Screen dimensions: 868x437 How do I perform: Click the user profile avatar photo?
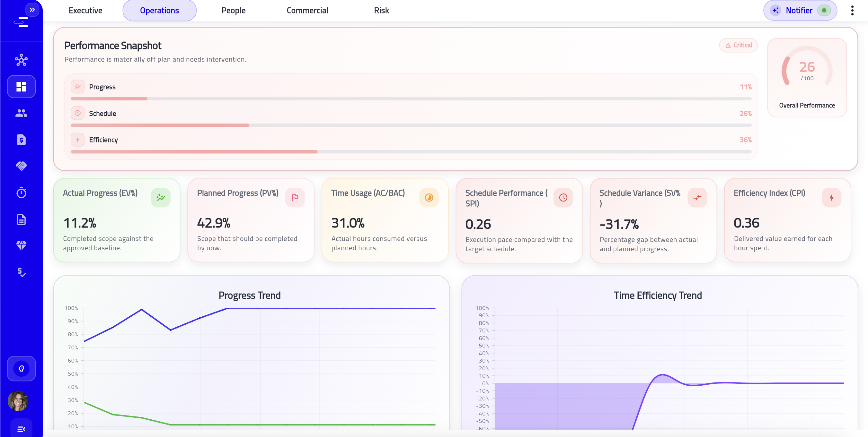click(x=18, y=401)
